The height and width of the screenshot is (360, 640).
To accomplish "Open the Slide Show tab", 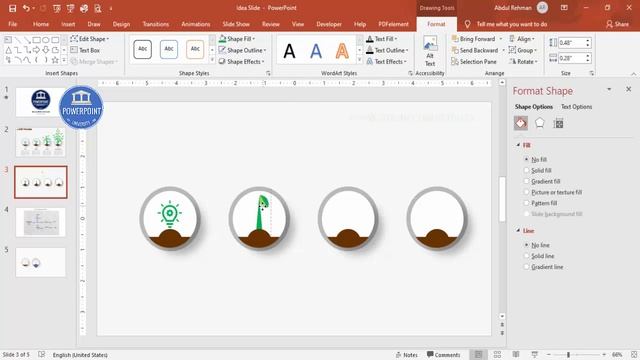I will tap(236, 24).
